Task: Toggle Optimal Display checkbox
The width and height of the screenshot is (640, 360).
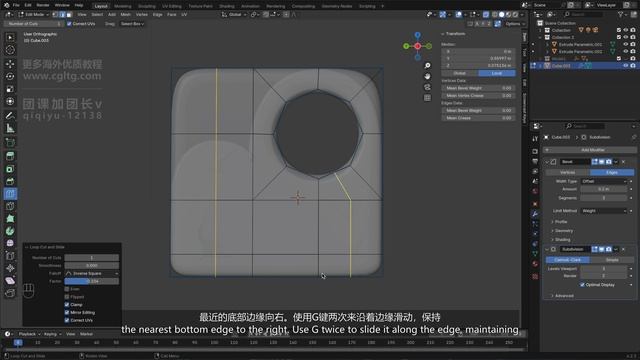Action: 582,284
